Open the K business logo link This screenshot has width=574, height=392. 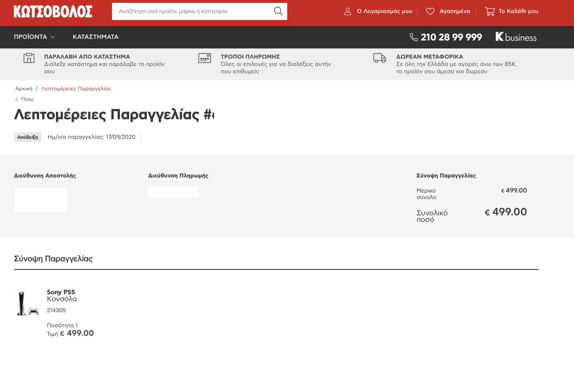coord(516,37)
